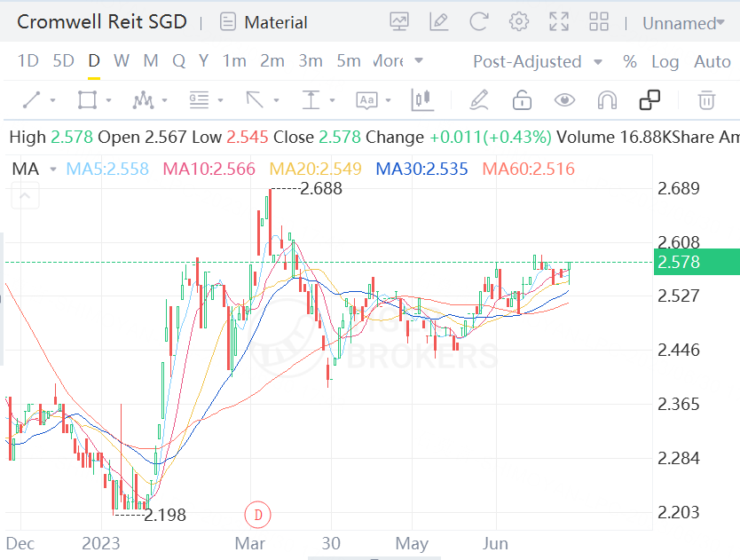Screen dimensions: 740x560
Task: Select the 5m timeframe tab
Action: pos(349,61)
